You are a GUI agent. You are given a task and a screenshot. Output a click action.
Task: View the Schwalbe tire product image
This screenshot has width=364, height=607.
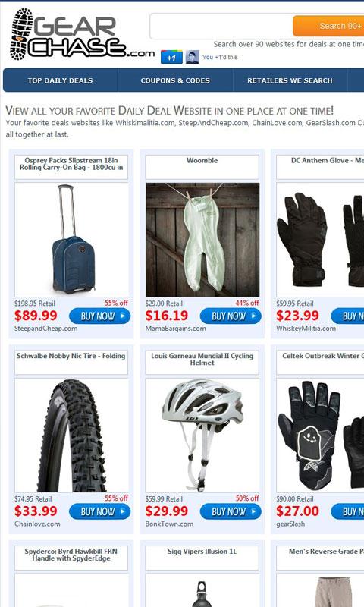[x=71, y=436]
